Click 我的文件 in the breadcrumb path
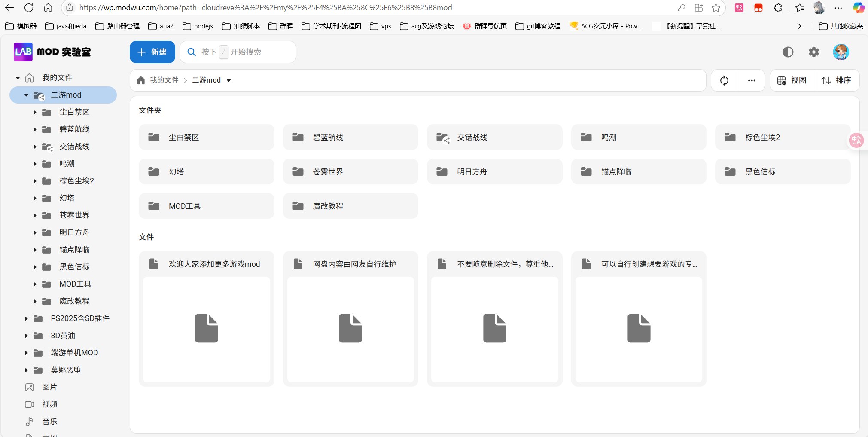868x437 pixels. (164, 80)
